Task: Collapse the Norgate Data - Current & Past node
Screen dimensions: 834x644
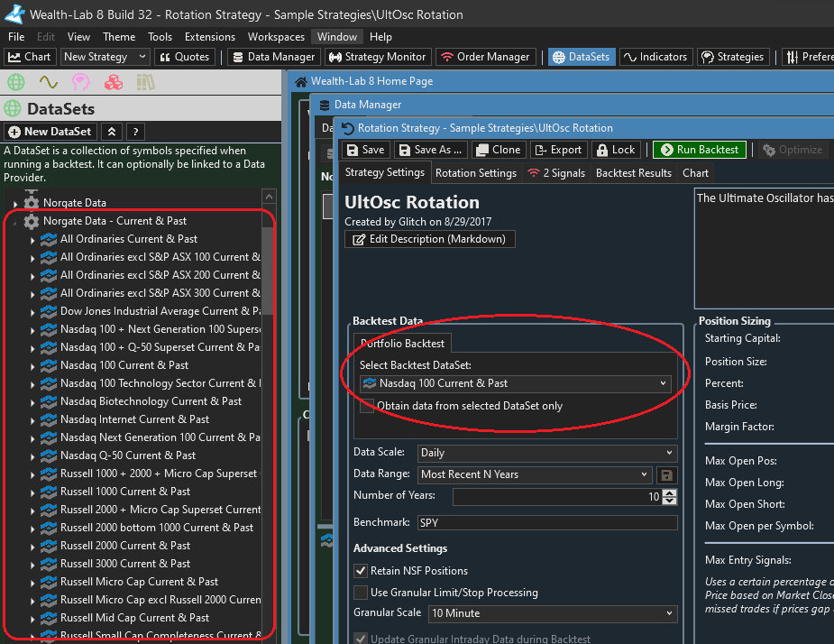Action: [15, 221]
